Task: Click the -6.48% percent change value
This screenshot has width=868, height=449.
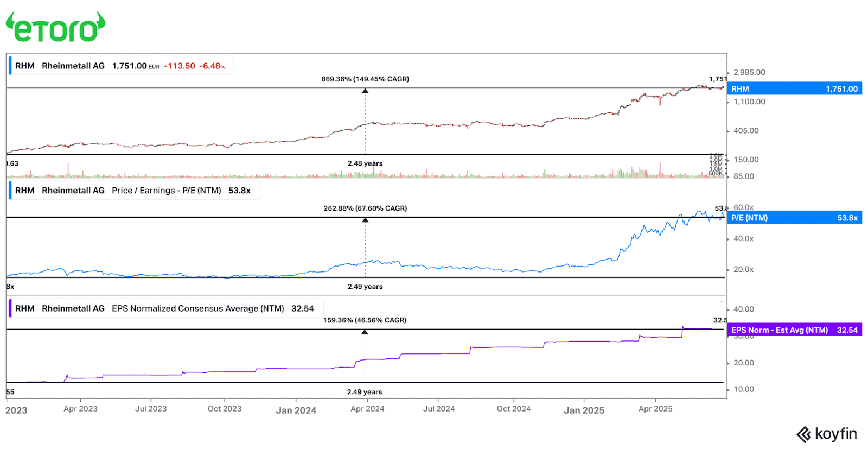Action: coord(213,66)
